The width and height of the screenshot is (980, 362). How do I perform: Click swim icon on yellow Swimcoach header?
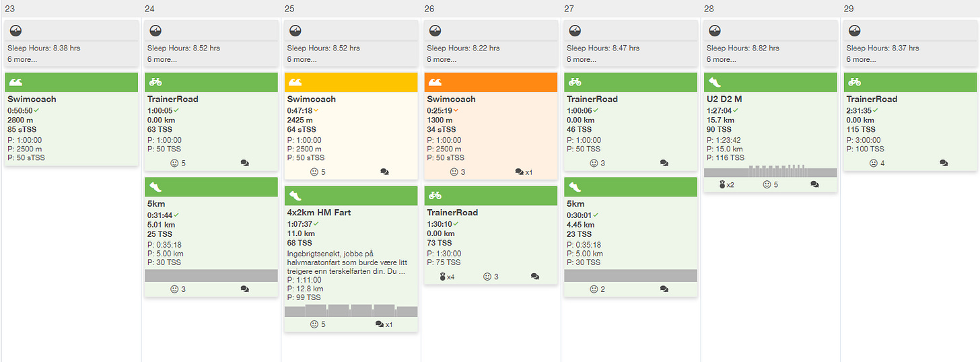tap(295, 82)
